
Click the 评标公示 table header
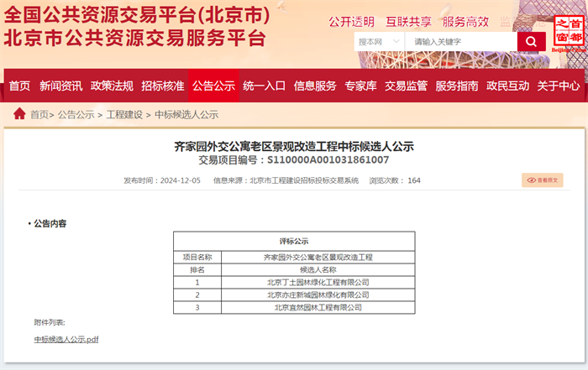point(294,241)
